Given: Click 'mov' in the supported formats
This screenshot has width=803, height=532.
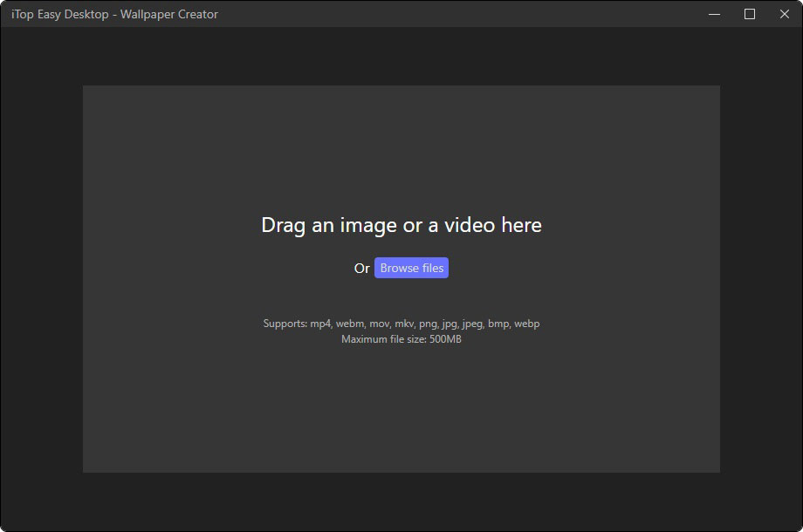Looking at the screenshot, I should [380, 324].
